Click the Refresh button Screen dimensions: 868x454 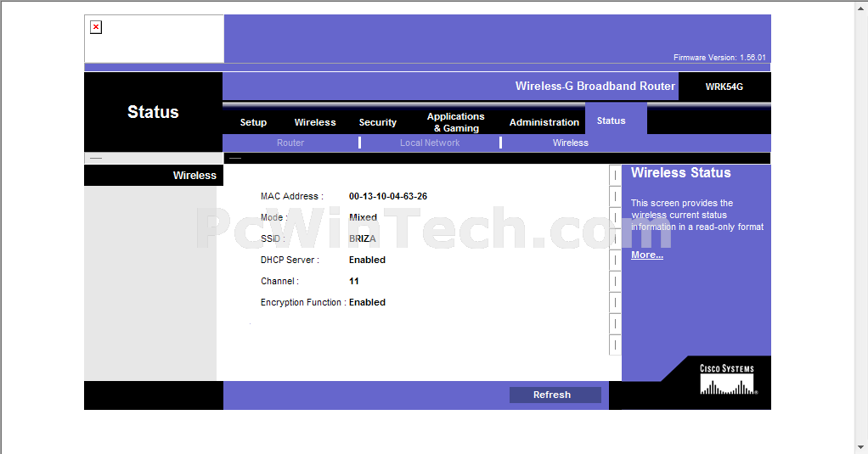pos(555,395)
